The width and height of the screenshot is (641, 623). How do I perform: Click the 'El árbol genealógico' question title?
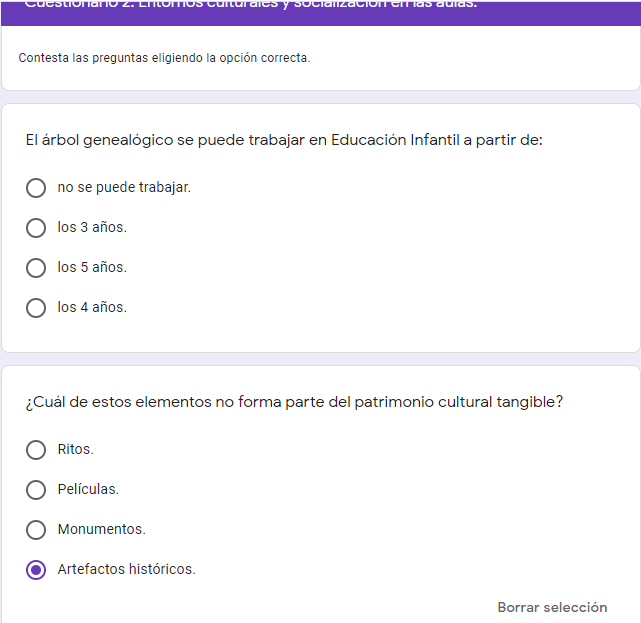click(x=284, y=141)
